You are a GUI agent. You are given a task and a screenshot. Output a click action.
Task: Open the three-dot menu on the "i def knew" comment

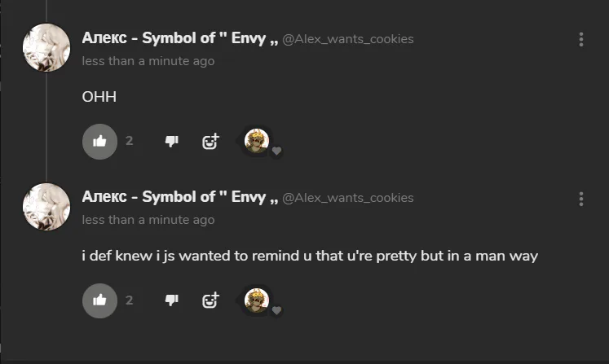[581, 198]
